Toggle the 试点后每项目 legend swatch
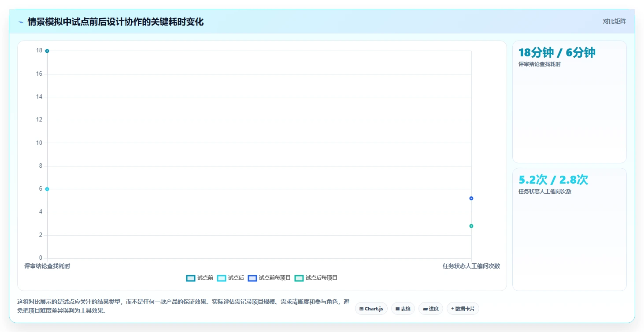The height and width of the screenshot is (332, 644). [299, 278]
